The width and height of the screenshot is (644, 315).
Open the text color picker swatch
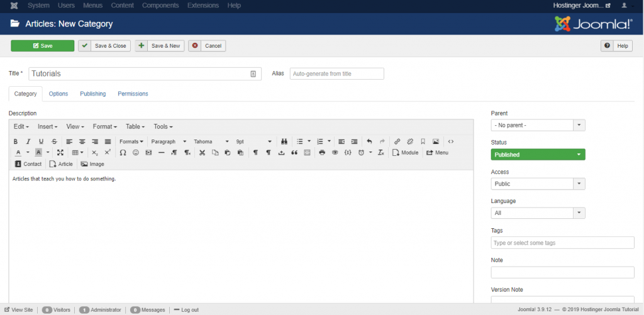[18, 153]
